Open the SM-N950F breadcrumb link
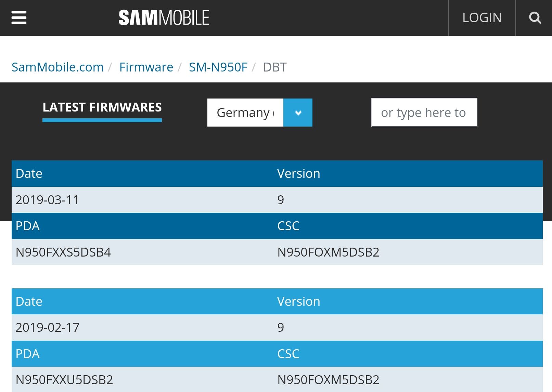The image size is (552, 392). pyautogui.click(x=218, y=67)
